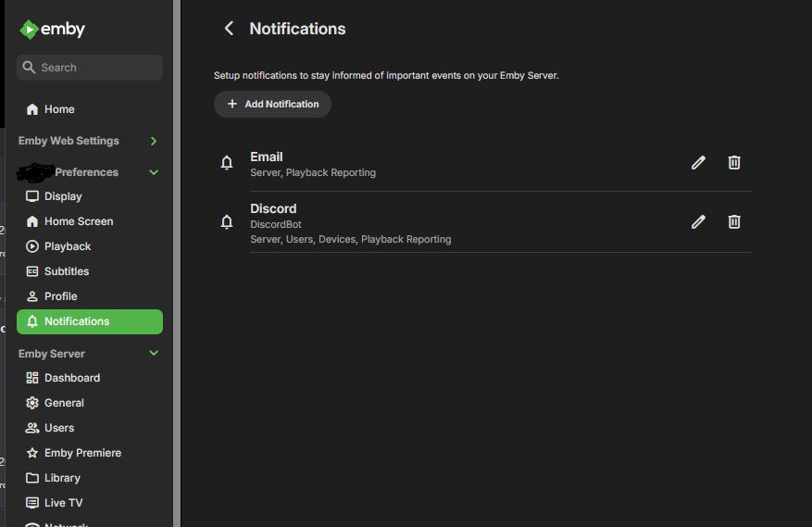Click the pencil edit icon for Email

coord(698,163)
